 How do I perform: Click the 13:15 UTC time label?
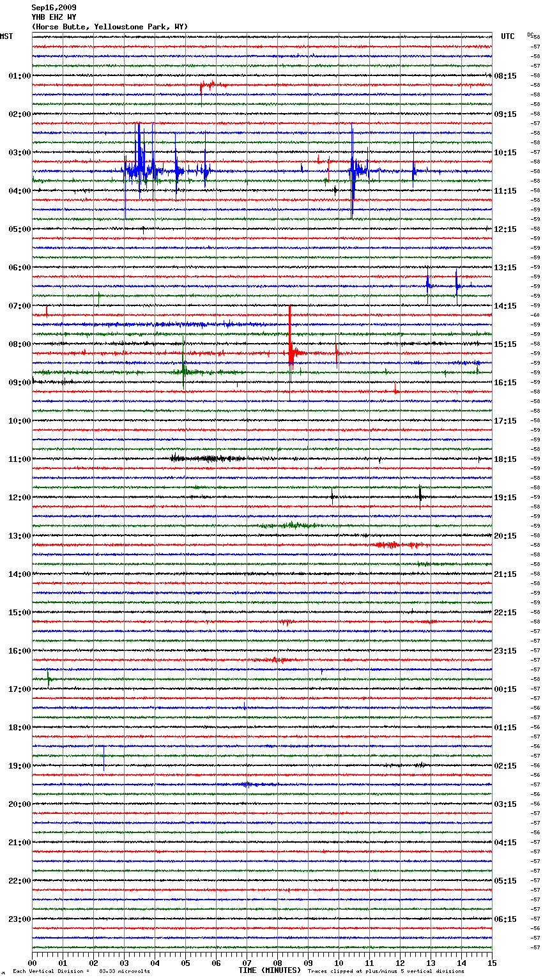click(505, 268)
